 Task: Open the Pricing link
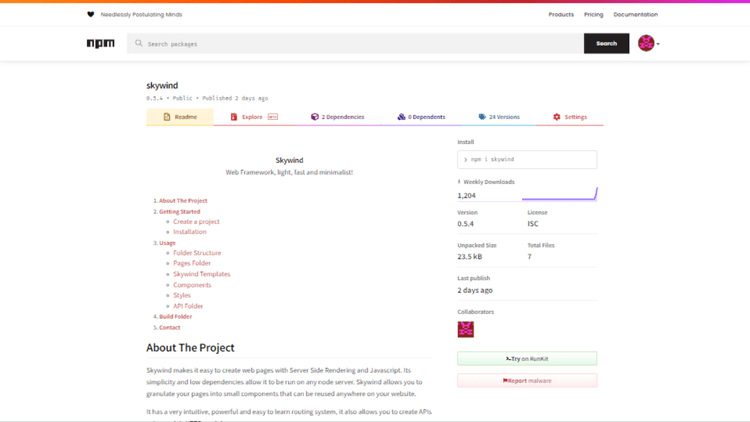pos(594,14)
